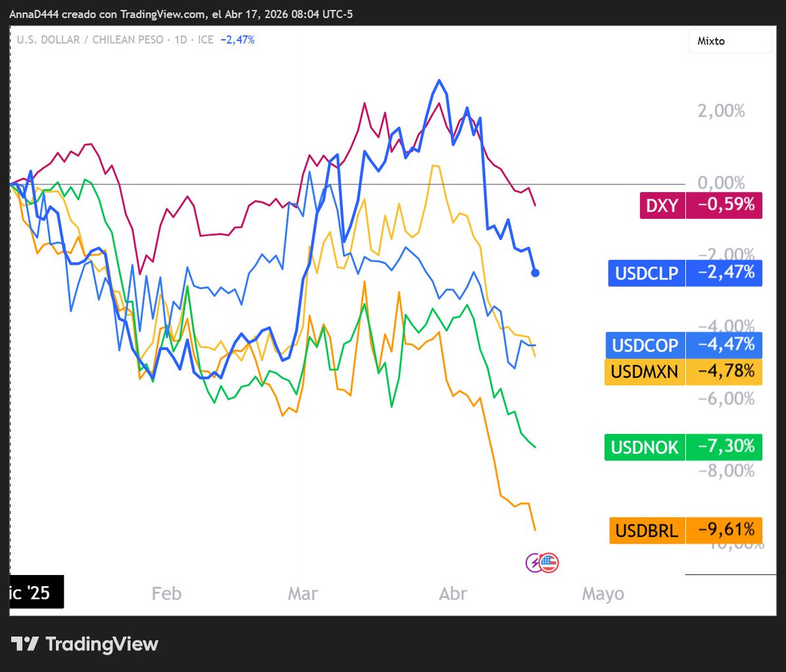Viewport: 786px width, 672px height.
Task: Click the 1D interval in chart header
Action: click(180, 40)
